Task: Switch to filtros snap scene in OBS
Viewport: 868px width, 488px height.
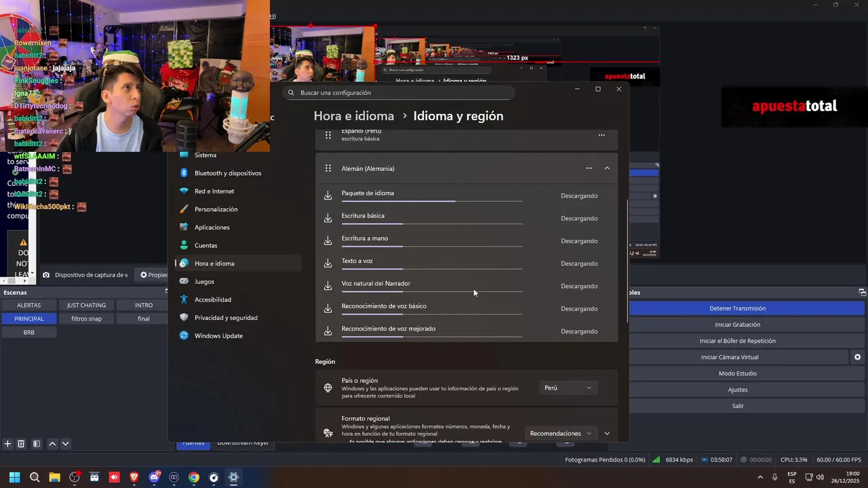Action: 86,319
